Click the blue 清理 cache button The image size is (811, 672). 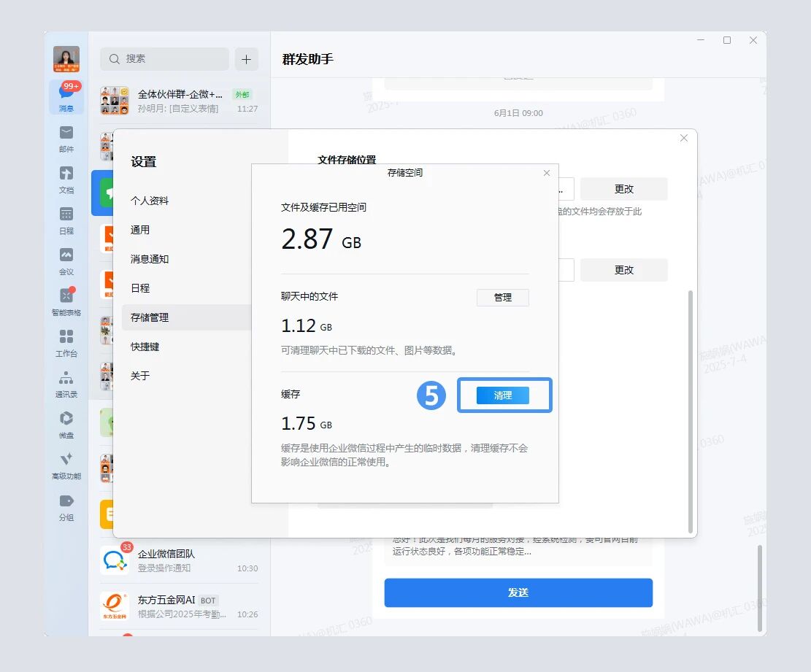pyautogui.click(x=503, y=395)
